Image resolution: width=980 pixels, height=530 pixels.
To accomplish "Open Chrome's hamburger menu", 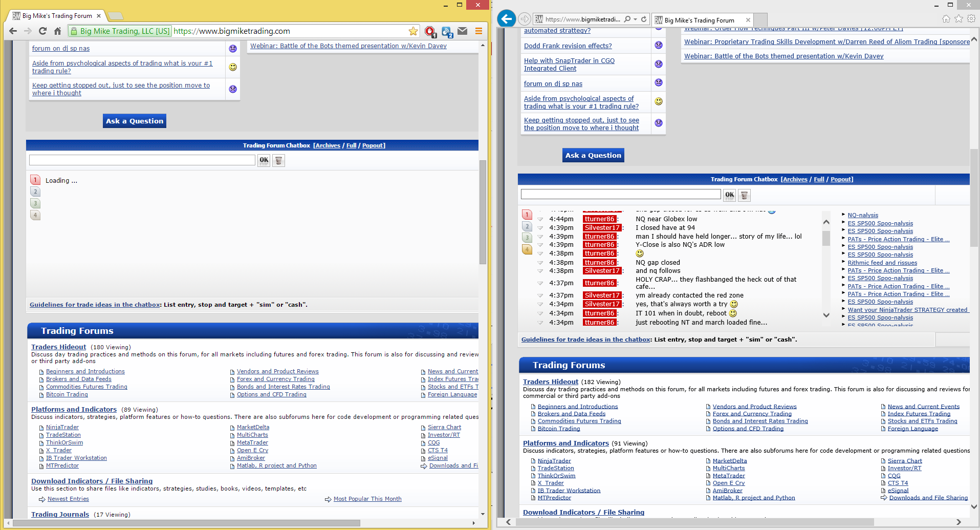I will tap(479, 31).
